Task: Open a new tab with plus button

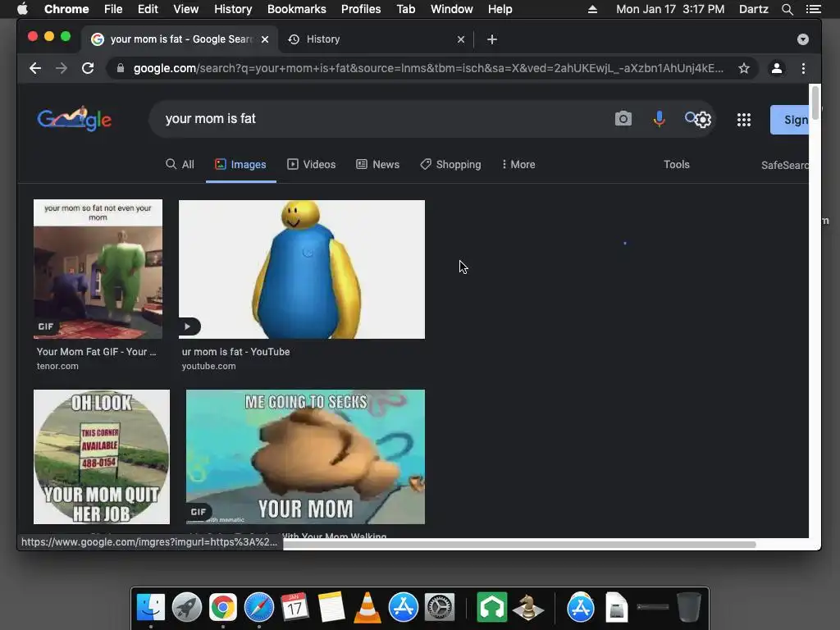Action: (492, 39)
